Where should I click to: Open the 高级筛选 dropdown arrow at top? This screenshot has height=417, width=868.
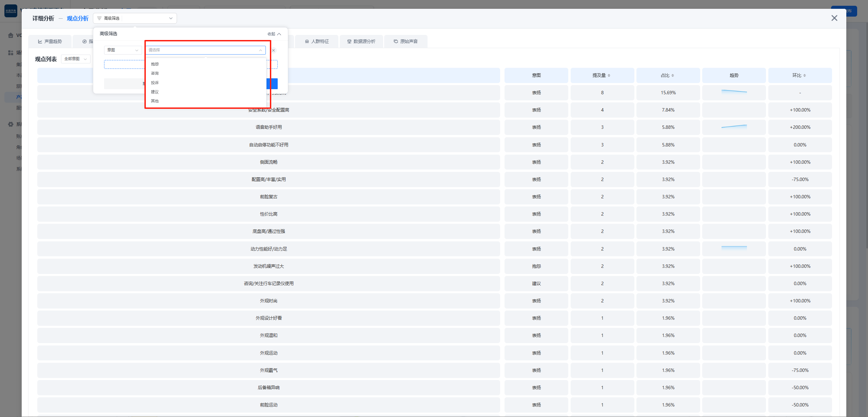171,18
